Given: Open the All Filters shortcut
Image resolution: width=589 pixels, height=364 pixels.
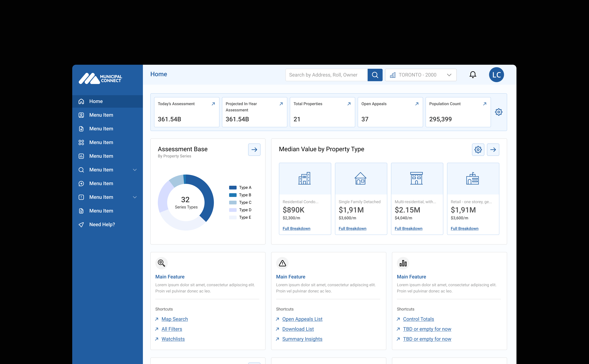Looking at the screenshot, I should point(172,329).
